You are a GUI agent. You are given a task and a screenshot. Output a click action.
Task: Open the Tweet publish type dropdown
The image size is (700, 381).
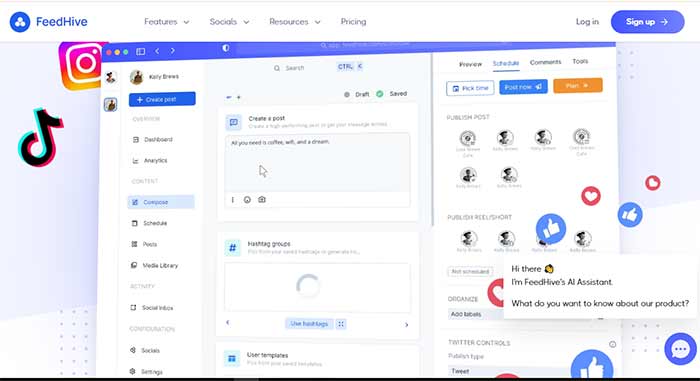(509, 371)
